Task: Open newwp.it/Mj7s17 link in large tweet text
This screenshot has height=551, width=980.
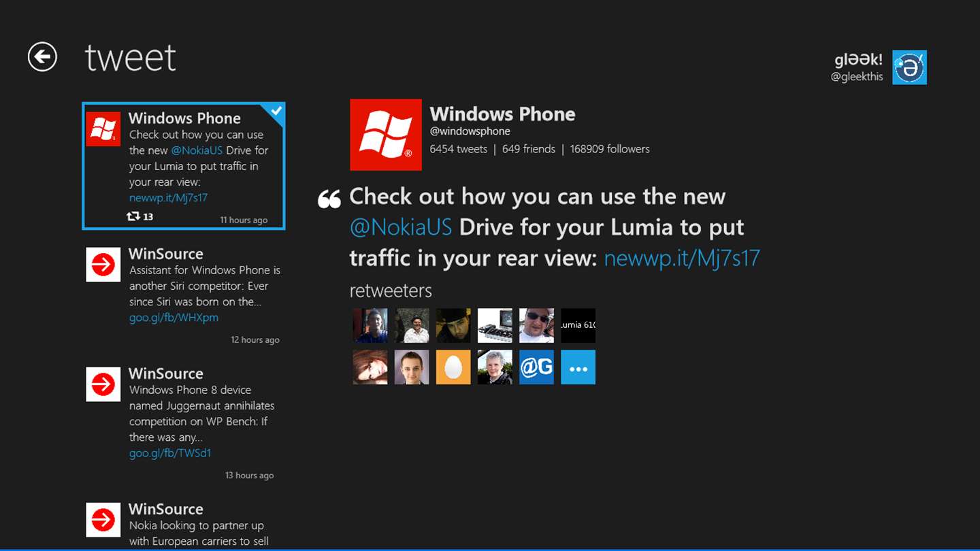Action: [682, 258]
